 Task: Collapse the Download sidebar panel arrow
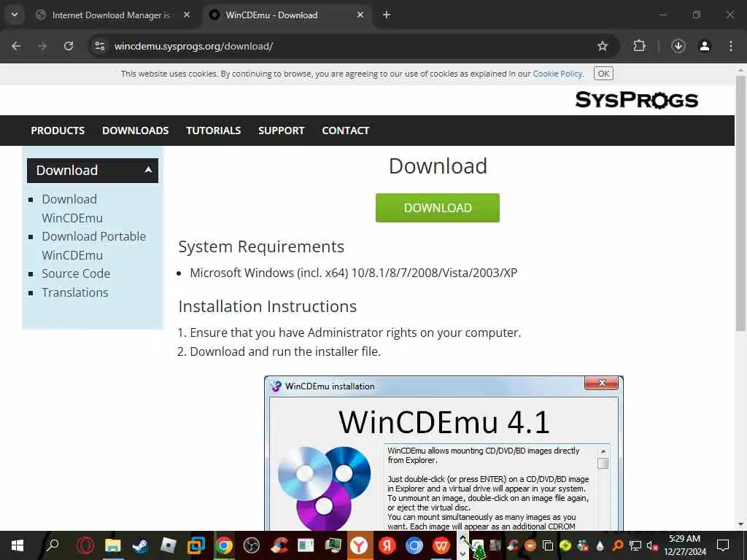click(x=148, y=169)
